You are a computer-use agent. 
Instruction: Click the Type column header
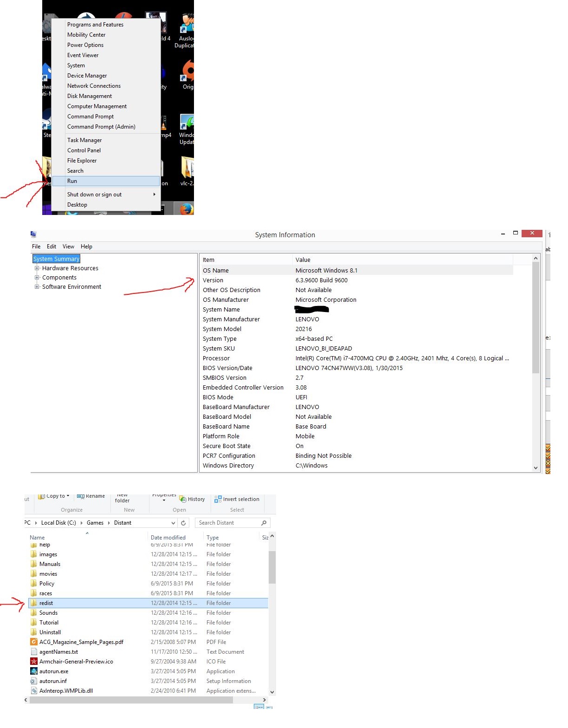point(231,537)
